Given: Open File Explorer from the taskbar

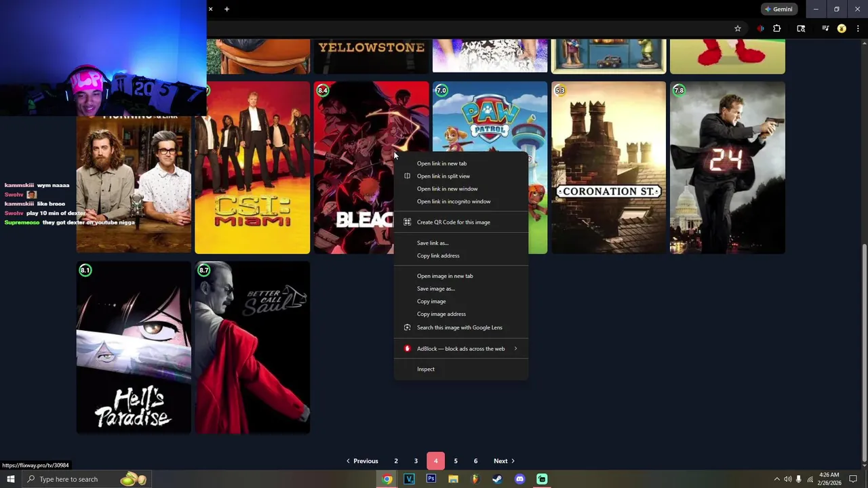Looking at the screenshot, I should pyautogui.click(x=453, y=479).
